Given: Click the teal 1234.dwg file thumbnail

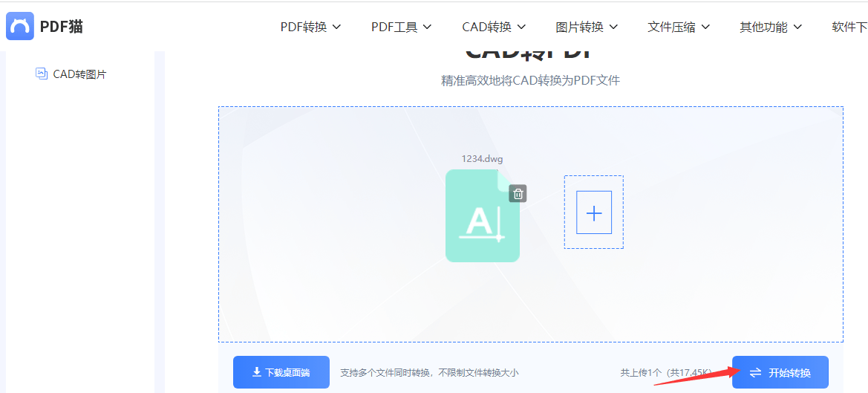Looking at the screenshot, I should (482, 215).
